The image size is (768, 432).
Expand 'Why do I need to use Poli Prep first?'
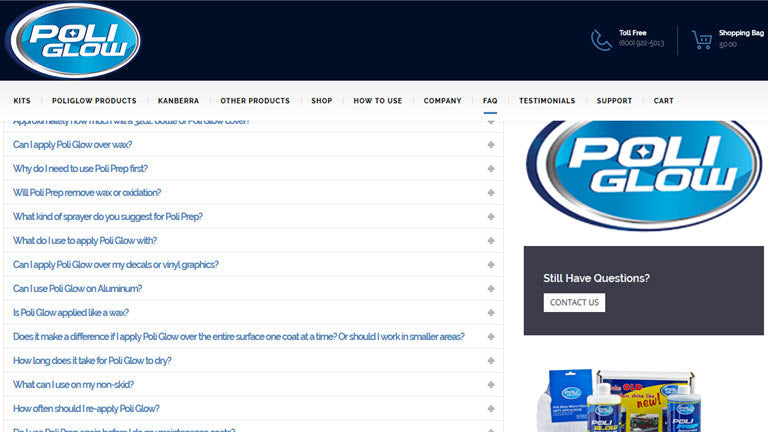[x=254, y=168]
